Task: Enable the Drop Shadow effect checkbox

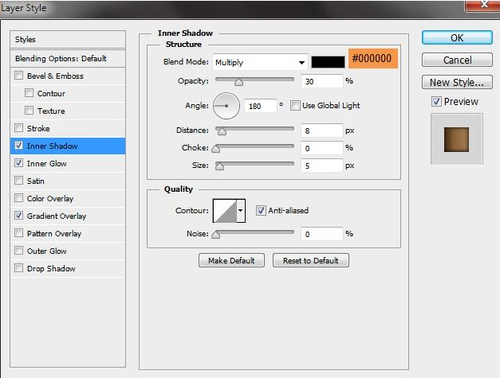Action: coord(19,268)
